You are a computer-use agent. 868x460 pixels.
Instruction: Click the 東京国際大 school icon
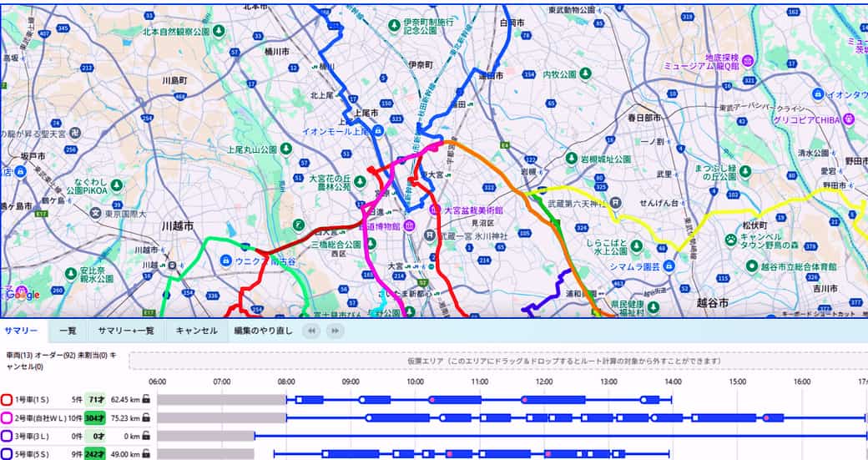coord(96,213)
